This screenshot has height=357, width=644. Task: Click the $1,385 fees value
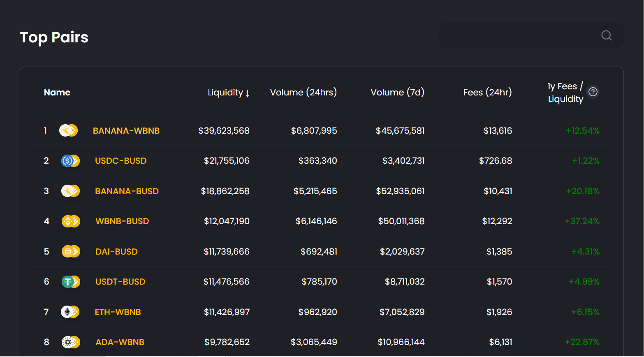point(499,252)
